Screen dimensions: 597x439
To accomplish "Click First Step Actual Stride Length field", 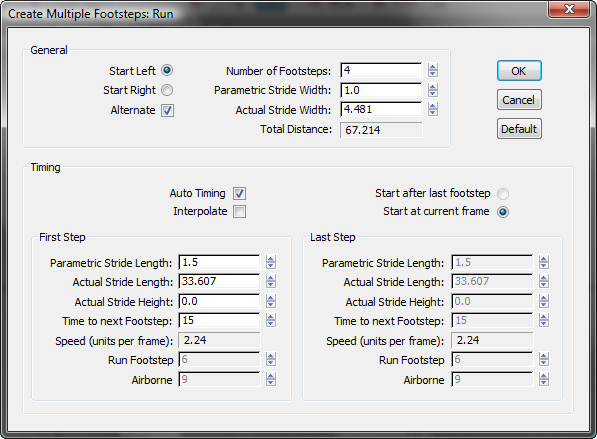I will click(x=219, y=281).
